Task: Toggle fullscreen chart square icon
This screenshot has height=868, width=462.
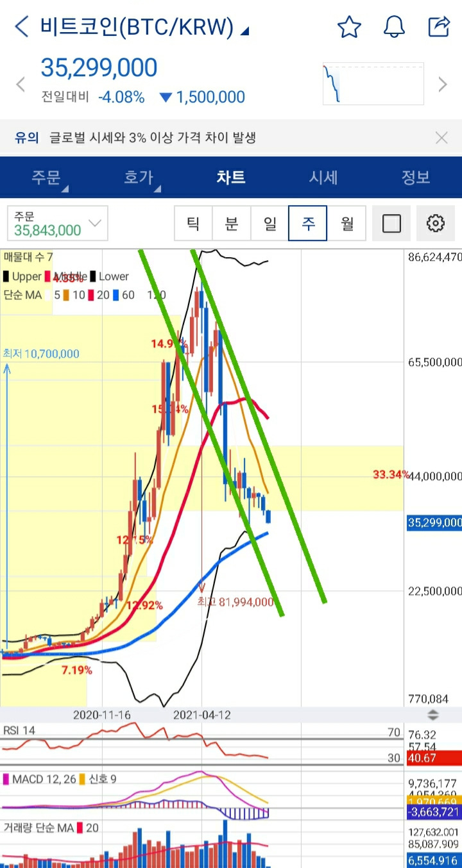Action: [391, 223]
